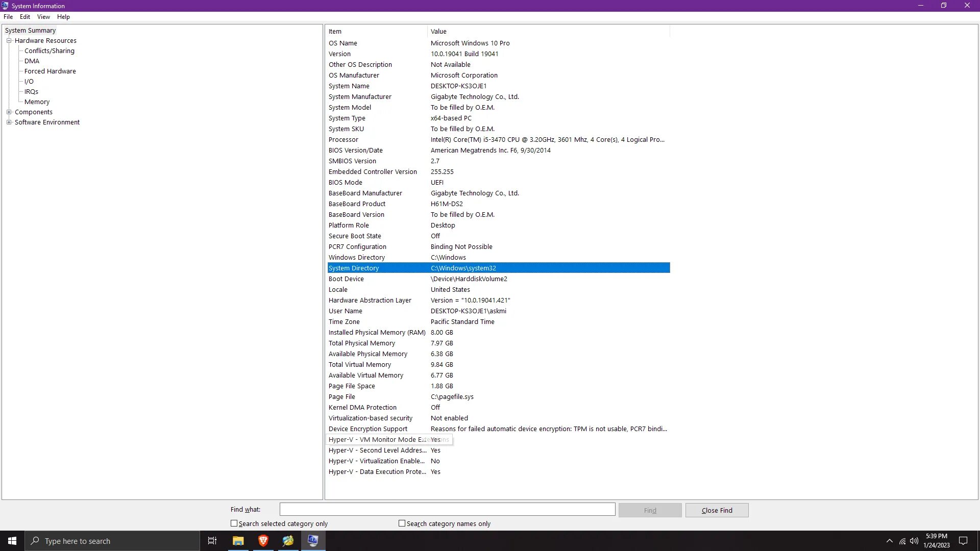Open File Explorer from the taskbar

pyautogui.click(x=238, y=541)
